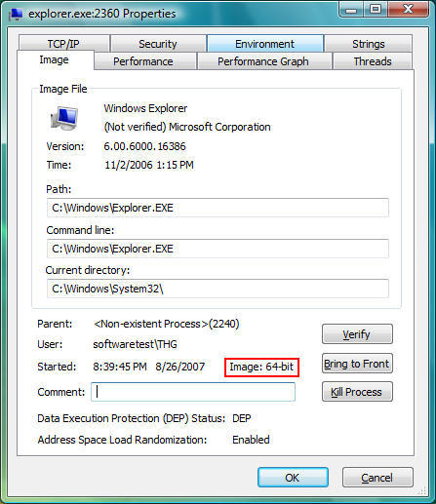Open the Strings tab
Screen dimensions: 436x504
(x=369, y=44)
